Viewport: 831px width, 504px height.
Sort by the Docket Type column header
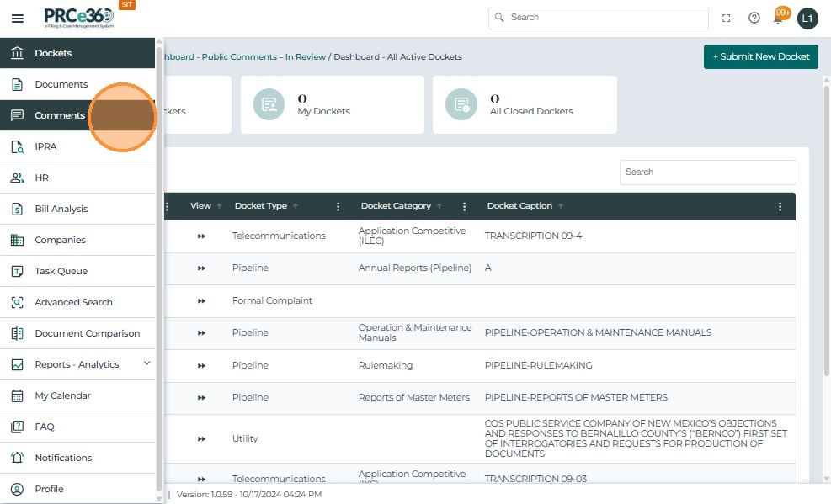click(261, 206)
